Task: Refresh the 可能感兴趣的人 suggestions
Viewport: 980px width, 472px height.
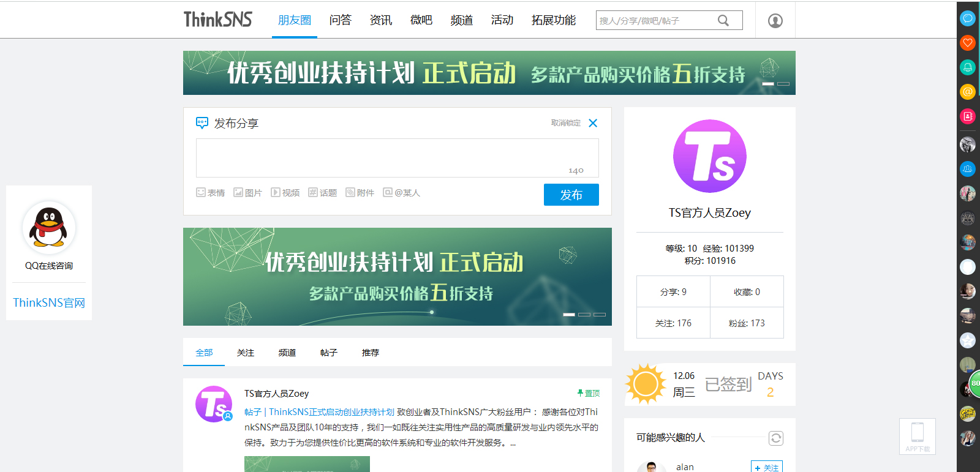Action: click(x=776, y=438)
